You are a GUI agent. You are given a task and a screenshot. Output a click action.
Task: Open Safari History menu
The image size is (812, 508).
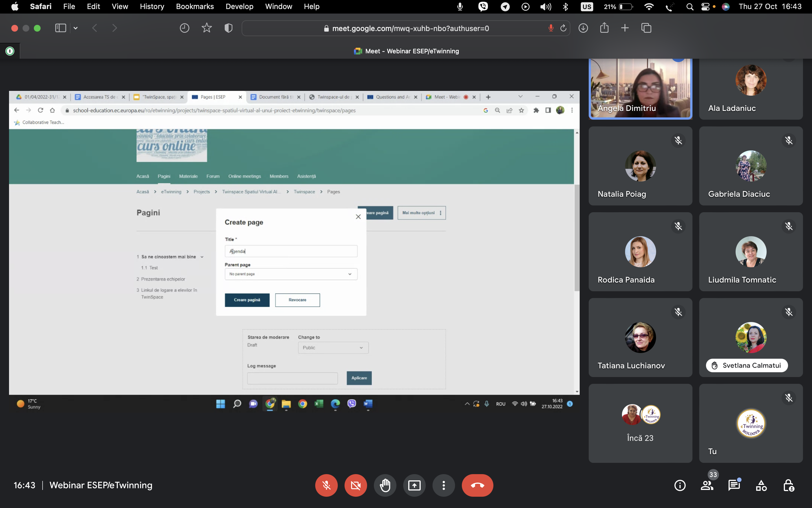pos(152,6)
